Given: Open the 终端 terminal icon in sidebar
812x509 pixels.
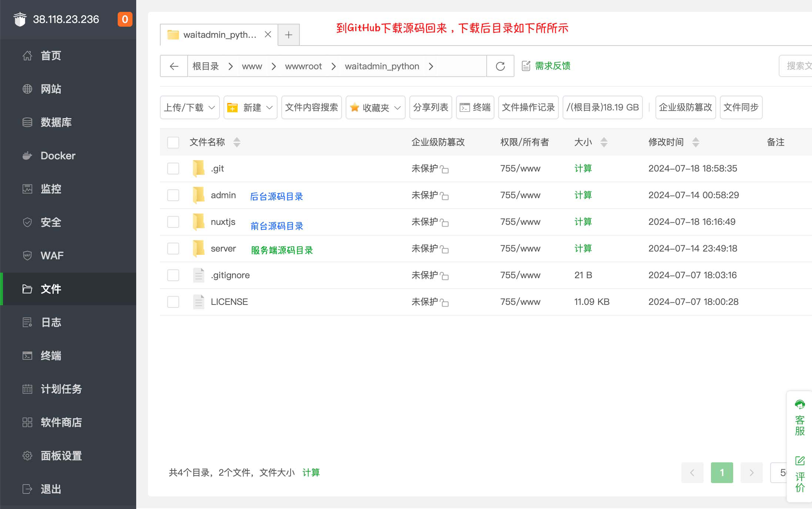Looking at the screenshot, I should [x=27, y=356].
